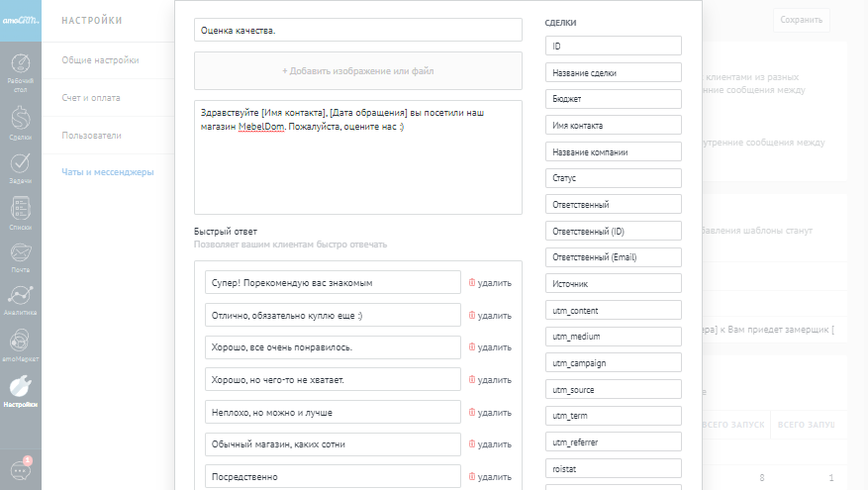Image resolution: width=868 pixels, height=490 pixels.
Task: Open the Аналитика analytics icon
Action: coord(20,301)
